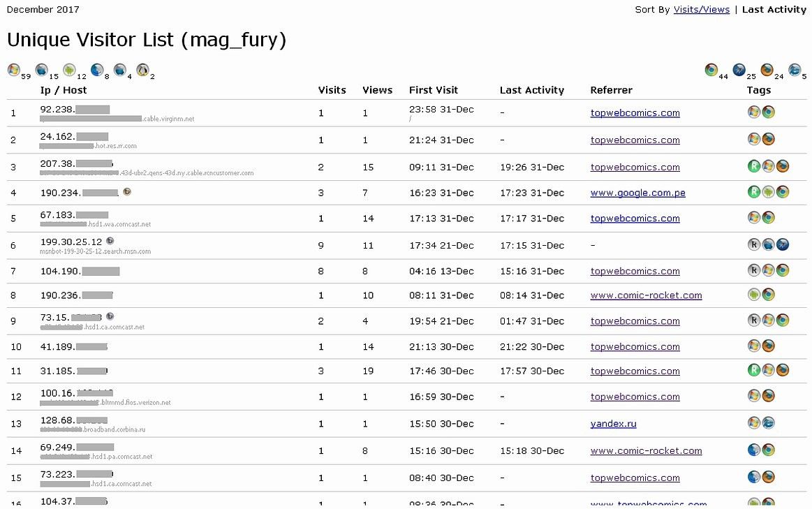Click the small icon beside IP 199.30.25.12
The width and height of the screenshot is (812, 509).
[110, 241]
